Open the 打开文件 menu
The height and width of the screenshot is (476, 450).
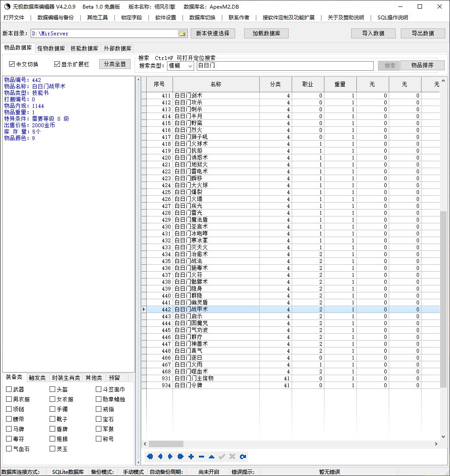point(14,18)
